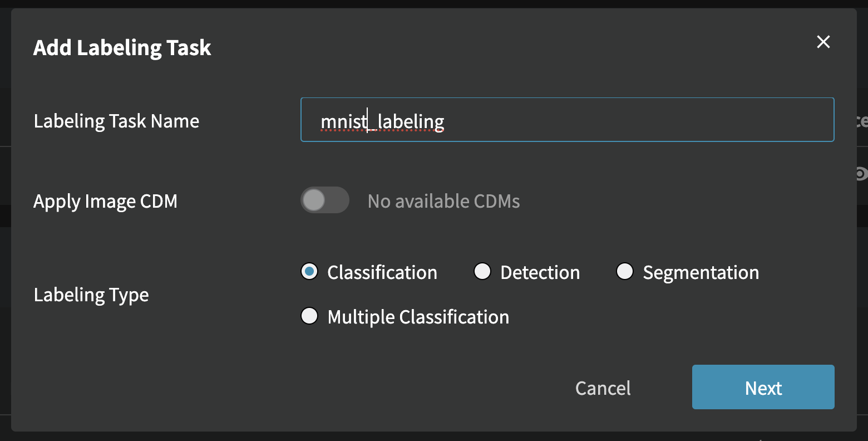The image size is (868, 441).
Task: Cancel the labeling task creation
Action: 603,388
